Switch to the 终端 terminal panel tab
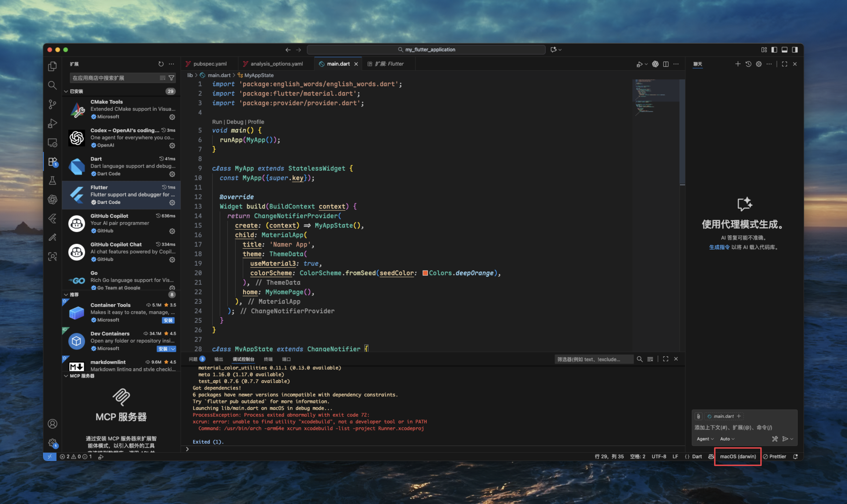The width and height of the screenshot is (847, 504). click(268, 359)
